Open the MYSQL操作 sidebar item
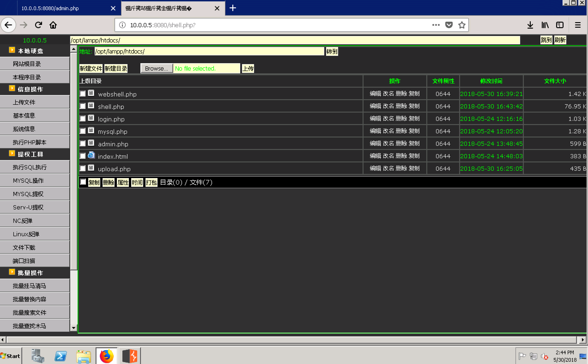588x364 pixels. [28, 181]
